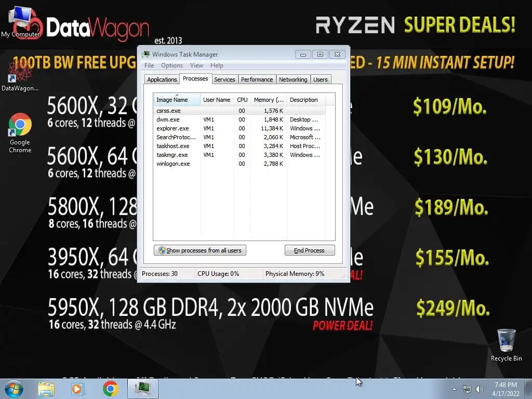Launch Google Chrome from the desktop

20,133
